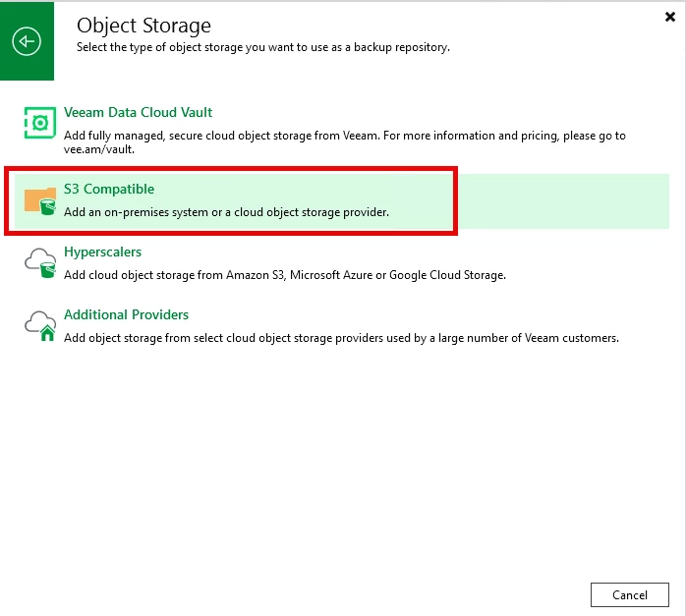
Task: Choose the Hyperscalers storage type
Action: [x=103, y=252]
